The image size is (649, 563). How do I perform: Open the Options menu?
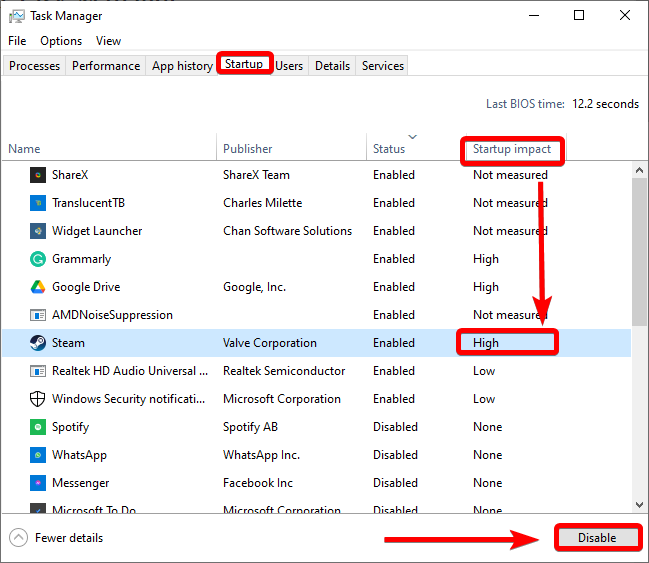(61, 41)
